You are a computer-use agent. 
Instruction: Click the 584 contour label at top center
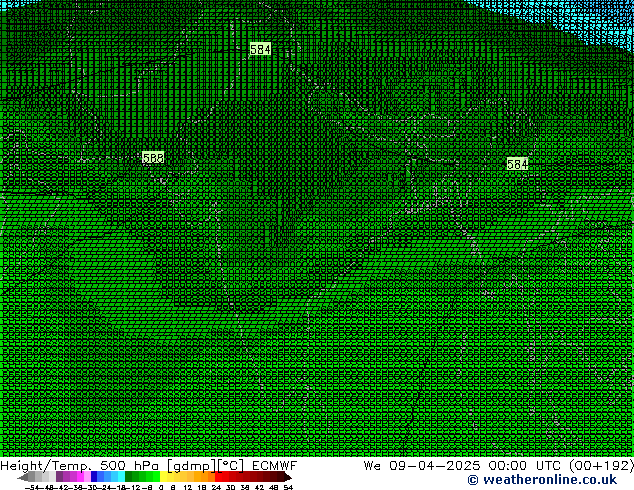(x=260, y=49)
